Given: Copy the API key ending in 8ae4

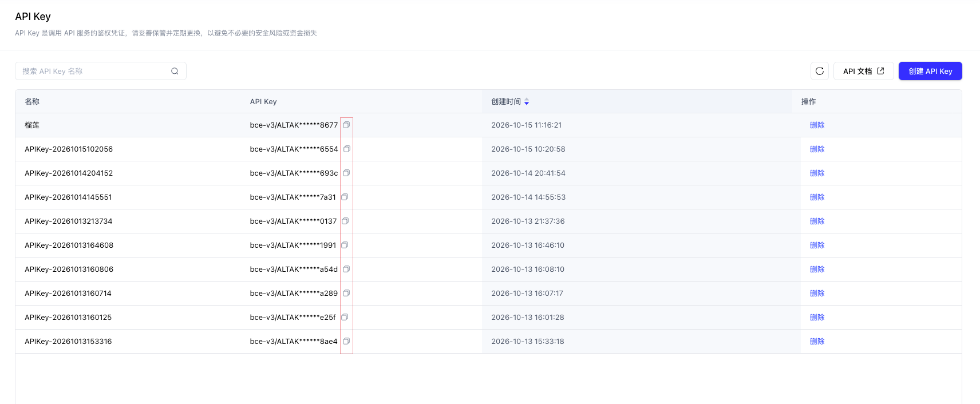Looking at the screenshot, I should (346, 341).
